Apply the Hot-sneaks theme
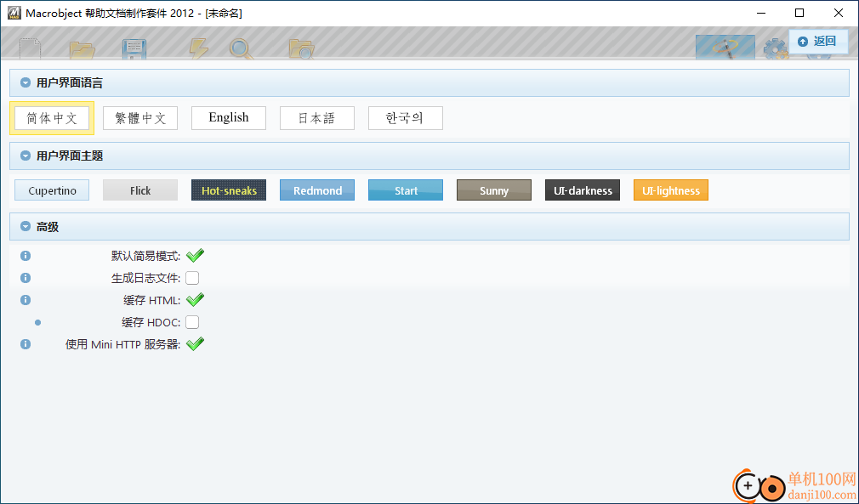 229,190
